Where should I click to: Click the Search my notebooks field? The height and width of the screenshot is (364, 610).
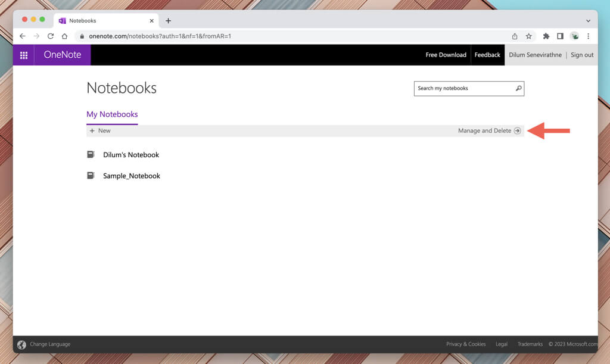pyautogui.click(x=463, y=88)
